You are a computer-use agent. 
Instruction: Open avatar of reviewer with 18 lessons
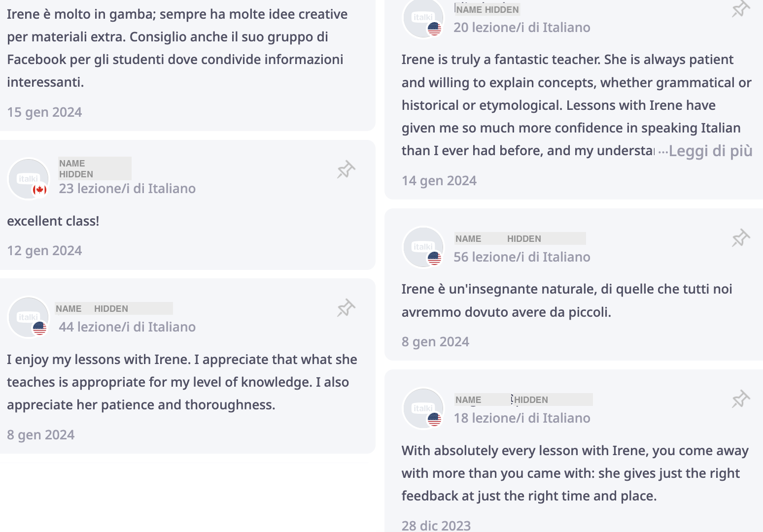pos(423,408)
